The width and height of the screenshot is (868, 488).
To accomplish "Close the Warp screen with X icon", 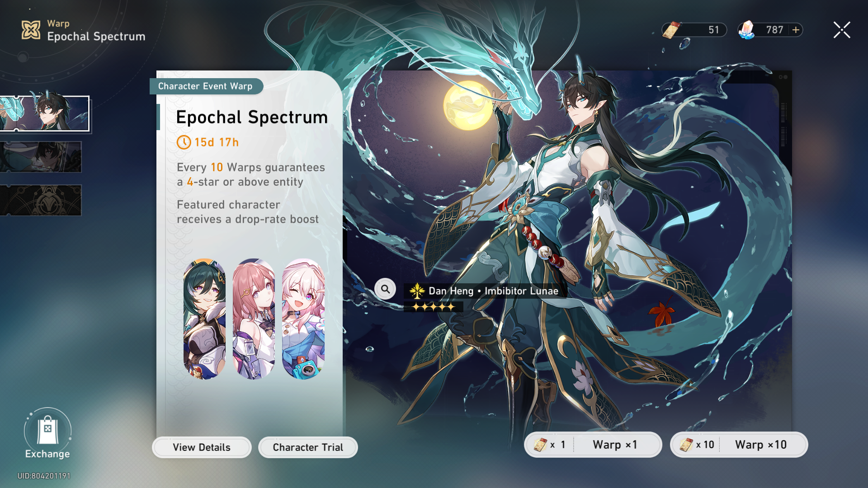I will pyautogui.click(x=842, y=30).
